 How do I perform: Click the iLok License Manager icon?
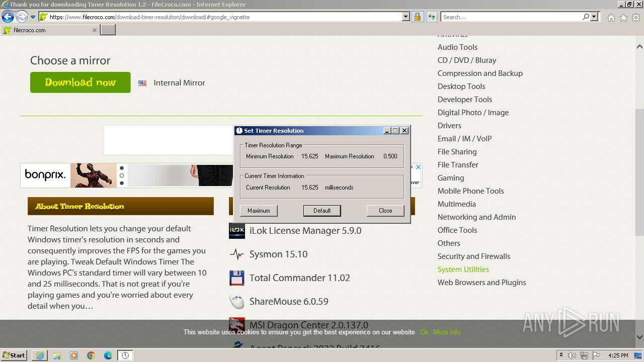(x=237, y=231)
